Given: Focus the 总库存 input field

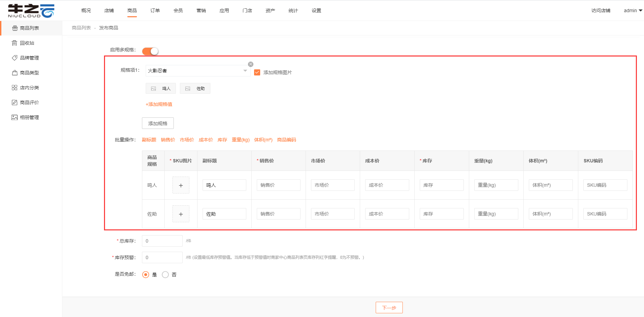Looking at the screenshot, I should click(x=162, y=241).
